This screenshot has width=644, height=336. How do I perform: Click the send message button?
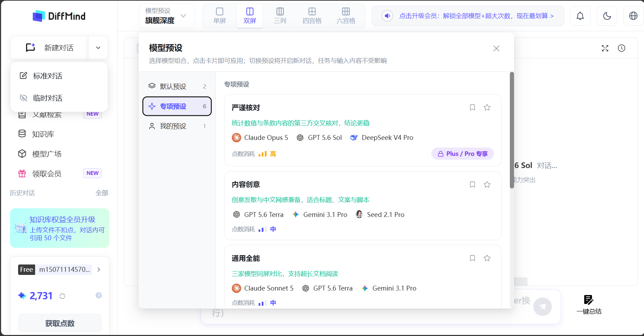543,306
